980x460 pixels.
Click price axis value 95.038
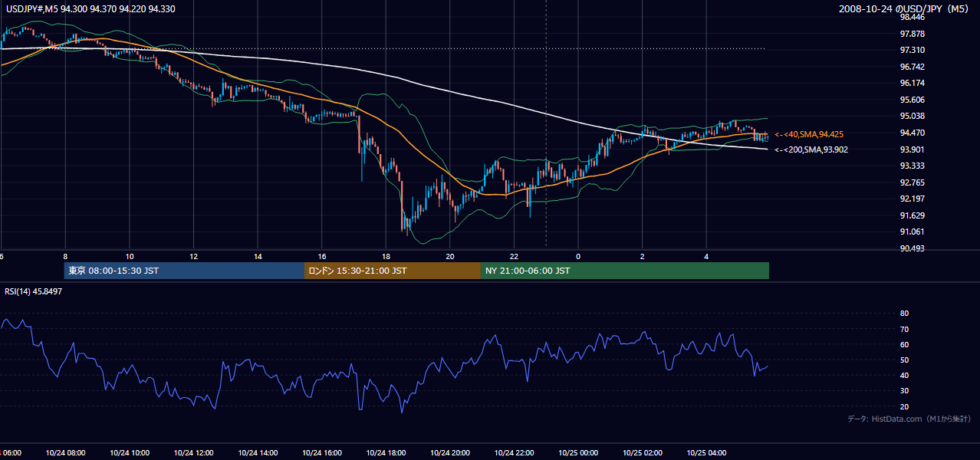pos(912,116)
